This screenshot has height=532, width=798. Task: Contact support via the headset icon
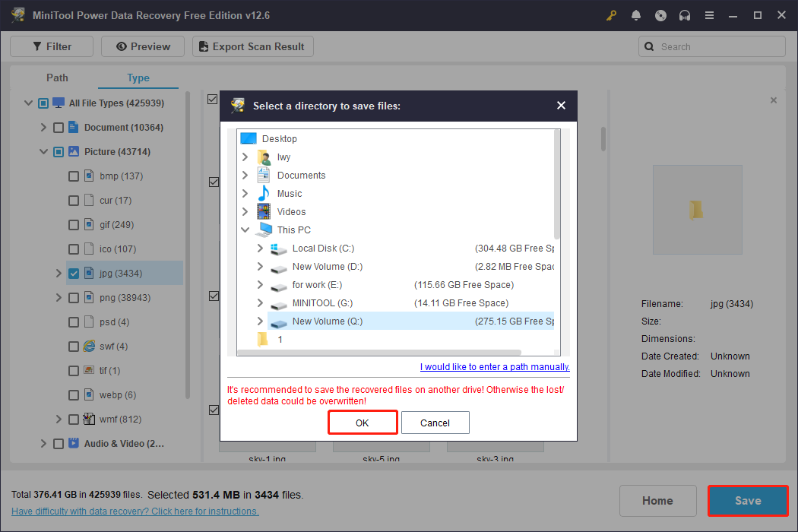(x=685, y=14)
